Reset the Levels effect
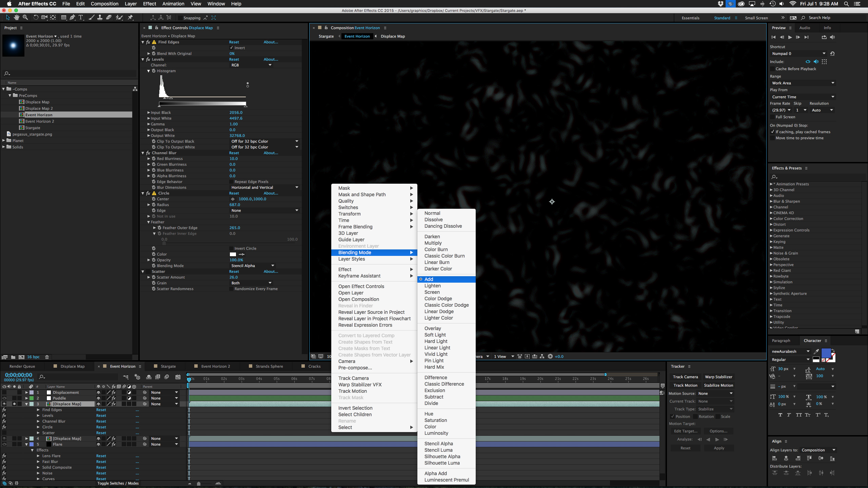 [234, 59]
